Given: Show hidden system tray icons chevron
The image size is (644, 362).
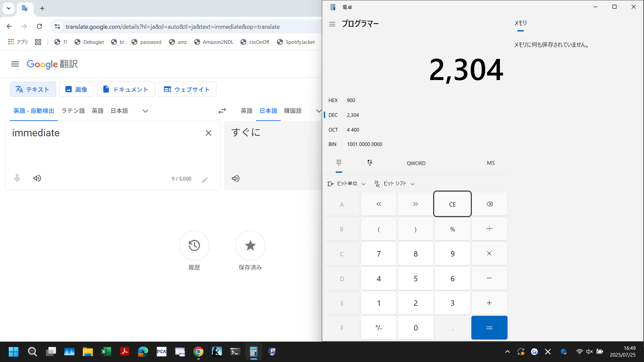Looking at the screenshot, I should 507,352.
